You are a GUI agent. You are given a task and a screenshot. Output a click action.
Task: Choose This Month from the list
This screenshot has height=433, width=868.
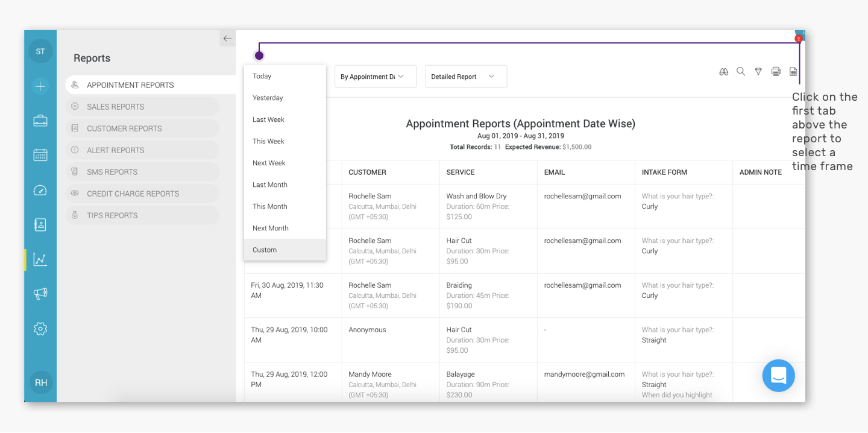click(285, 206)
